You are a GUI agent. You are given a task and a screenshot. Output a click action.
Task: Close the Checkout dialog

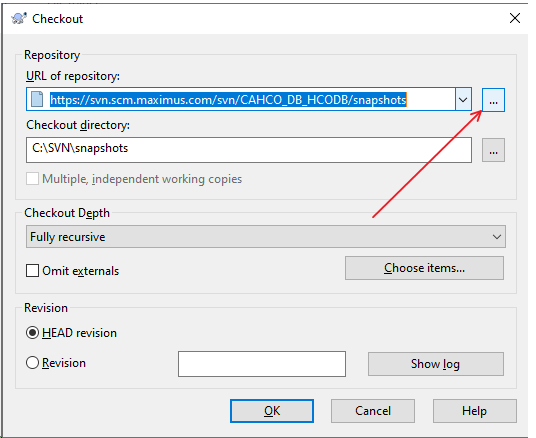515,18
